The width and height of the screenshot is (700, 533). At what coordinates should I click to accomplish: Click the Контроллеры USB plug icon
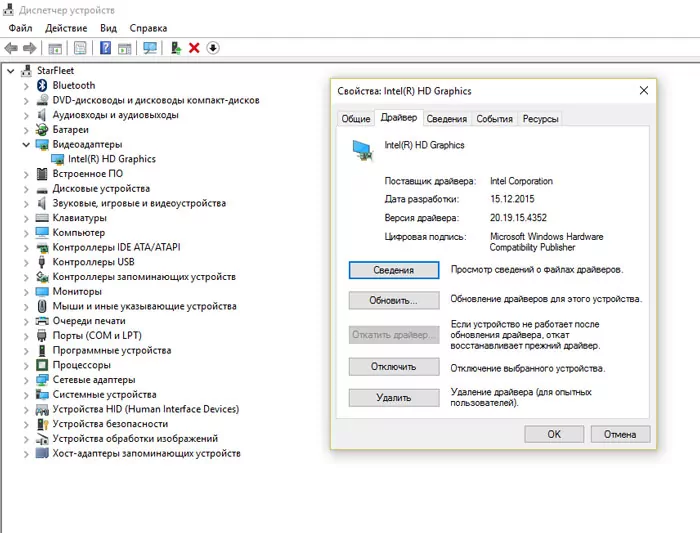coord(42,262)
